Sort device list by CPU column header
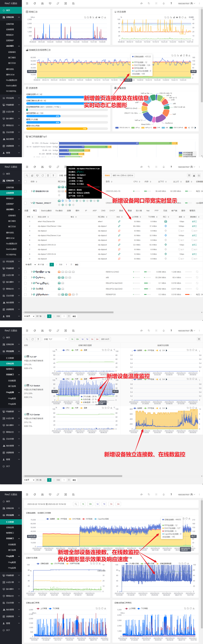This screenshot has width=203, height=644. click(x=137, y=182)
